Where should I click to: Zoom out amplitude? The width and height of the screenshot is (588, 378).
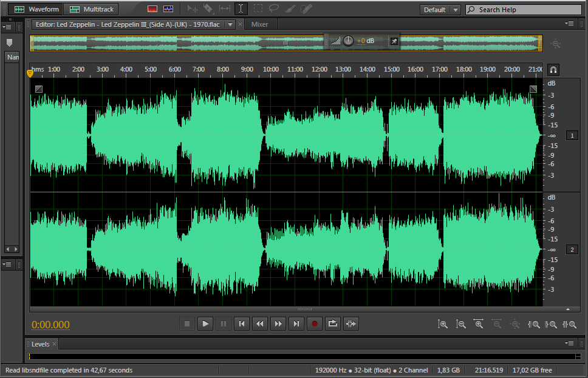tap(460, 324)
